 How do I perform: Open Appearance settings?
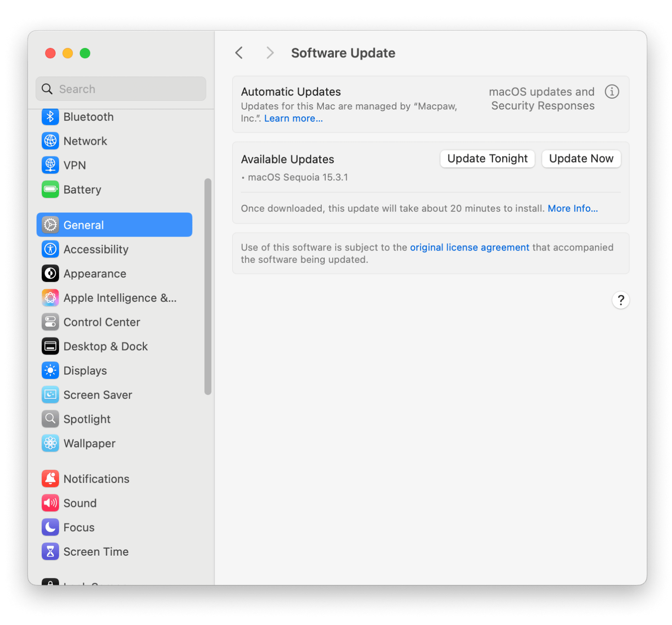coord(94,273)
